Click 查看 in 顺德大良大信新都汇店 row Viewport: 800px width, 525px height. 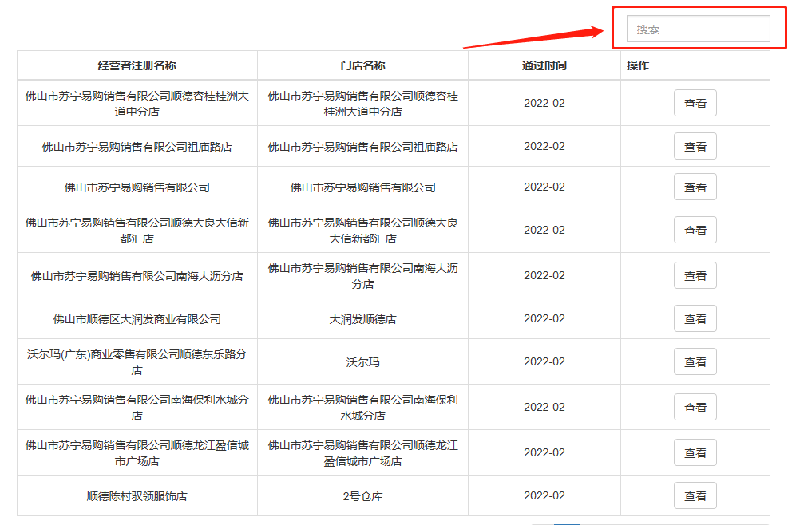[695, 230]
